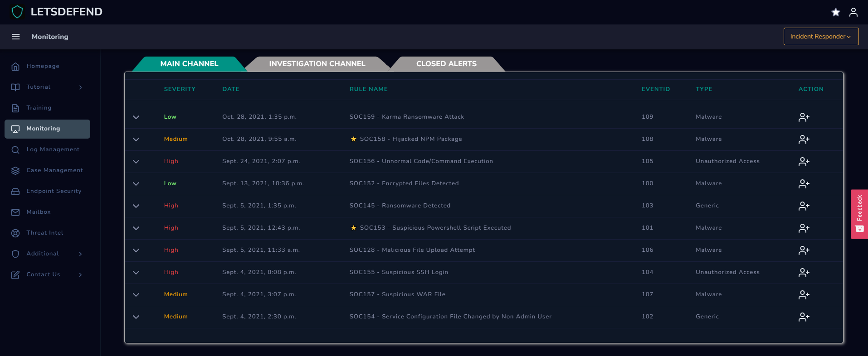Viewport: 868px width, 356px height.
Task: Take ownership of SOC155 Suspicious SSH Login
Action: click(x=804, y=273)
